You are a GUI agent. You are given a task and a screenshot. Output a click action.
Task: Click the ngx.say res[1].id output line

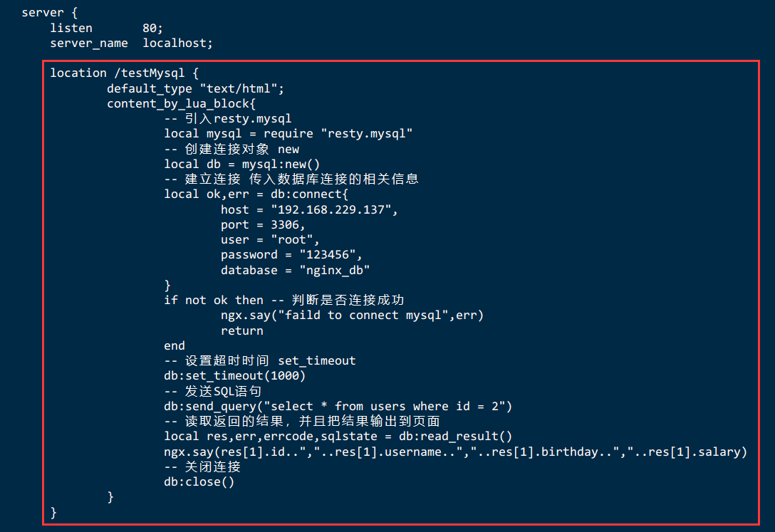tap(455, 452)
